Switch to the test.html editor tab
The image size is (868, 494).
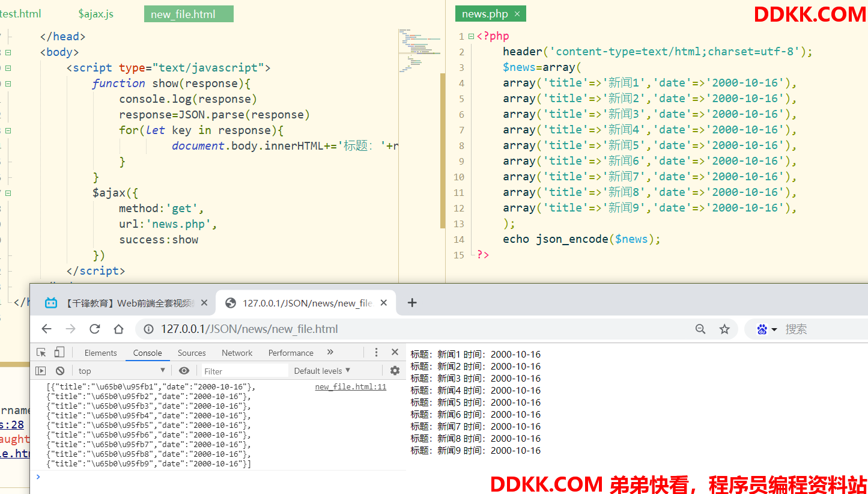click(20, 13)
